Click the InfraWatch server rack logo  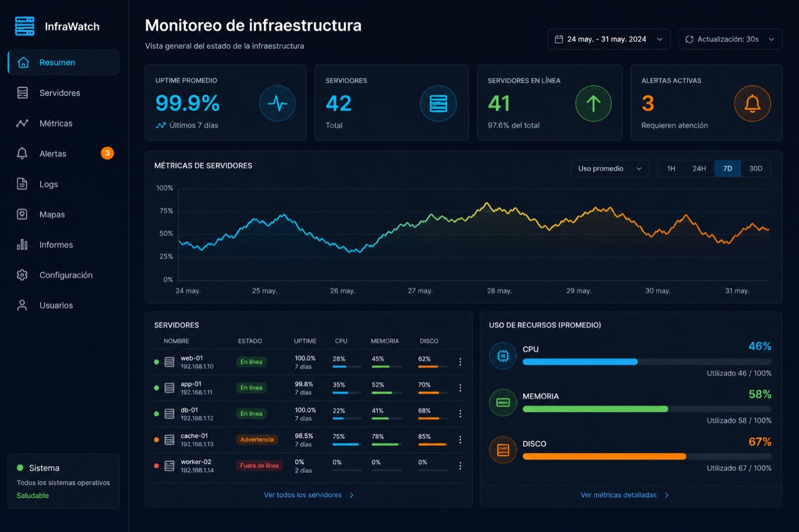(25, 26)
